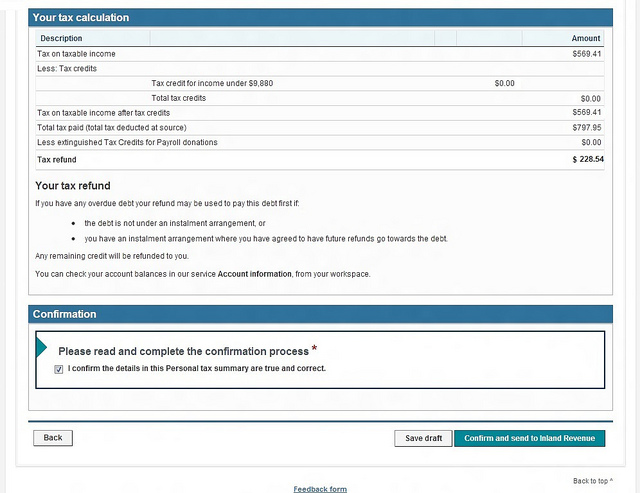Click Tax credit for income under $9,880
Viewport: 640px width, 493px height.
click(212, 83)
